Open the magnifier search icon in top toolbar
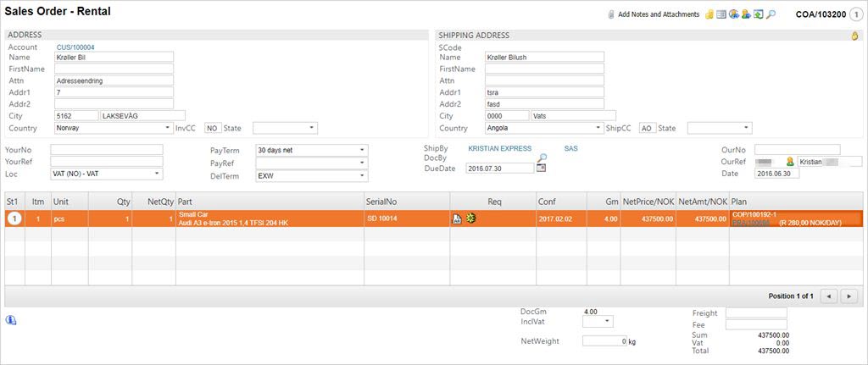868x365 pixels. click(771, 14)
